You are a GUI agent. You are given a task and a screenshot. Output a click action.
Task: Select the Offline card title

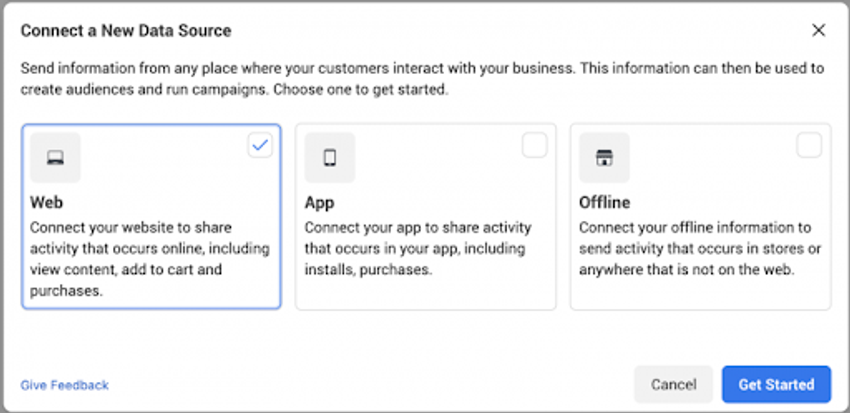604,202
